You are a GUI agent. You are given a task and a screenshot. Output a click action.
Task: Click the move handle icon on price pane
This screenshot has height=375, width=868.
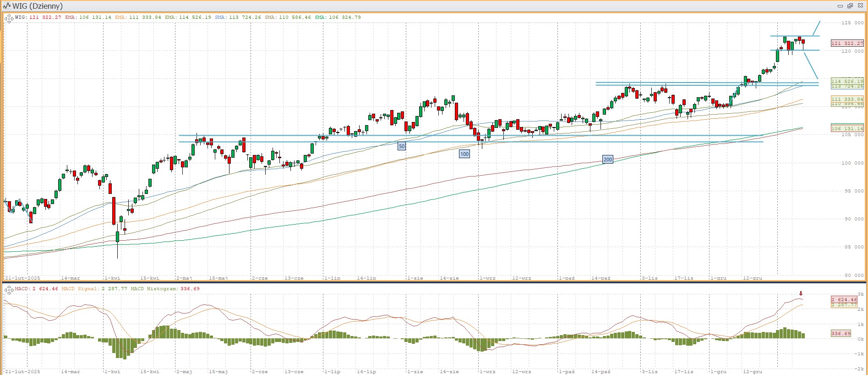[x=9, y=18]
